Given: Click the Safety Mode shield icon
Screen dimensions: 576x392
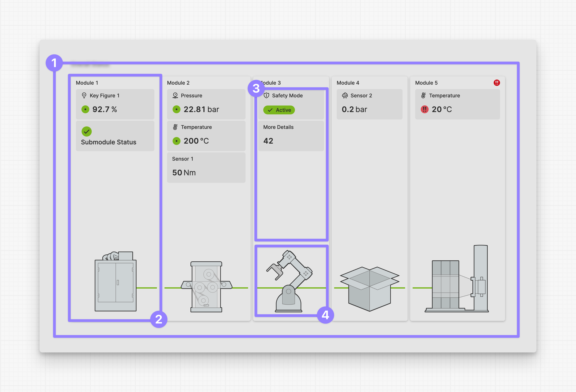Looking at the screenshot, I should (x=266, y=95).
